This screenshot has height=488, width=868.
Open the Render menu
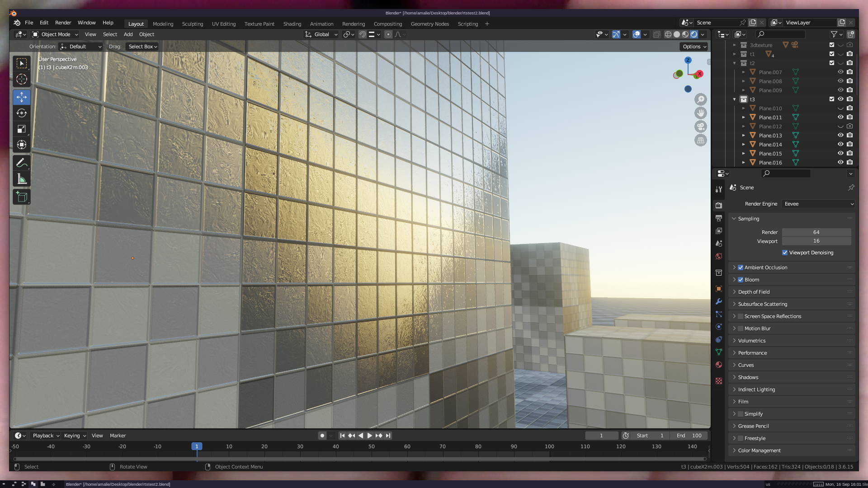[63, 23]
